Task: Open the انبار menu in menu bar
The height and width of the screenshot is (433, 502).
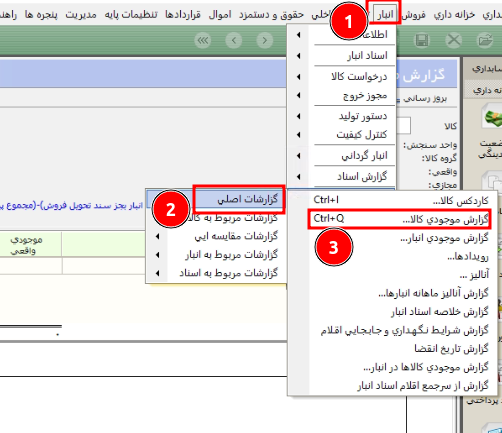Action: point(385,14)
